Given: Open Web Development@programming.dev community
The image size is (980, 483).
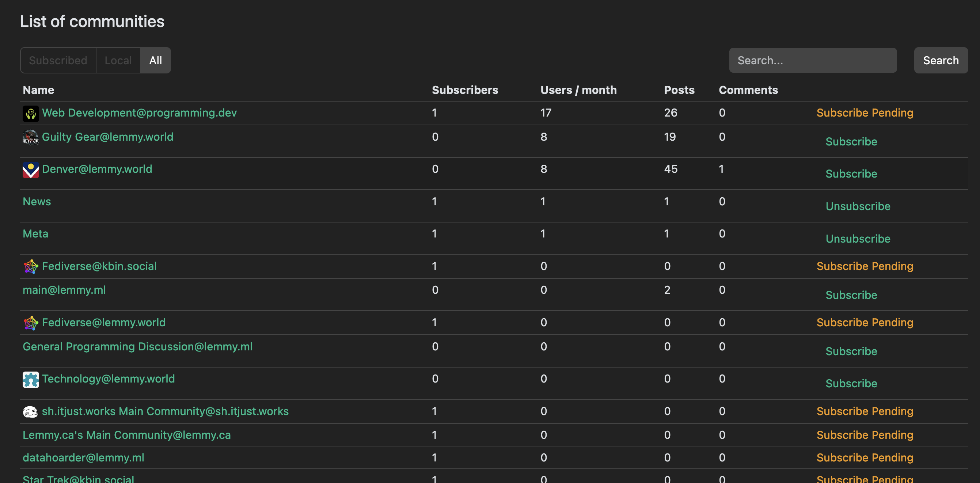Looking at the screenshot, I should point(139,113).
